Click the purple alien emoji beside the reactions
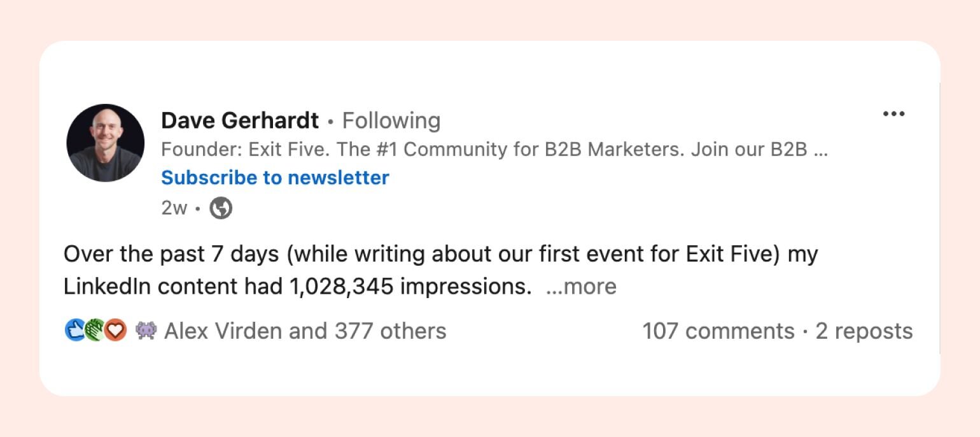This screenshot has height=437, width=980. [x=145, y=330]
